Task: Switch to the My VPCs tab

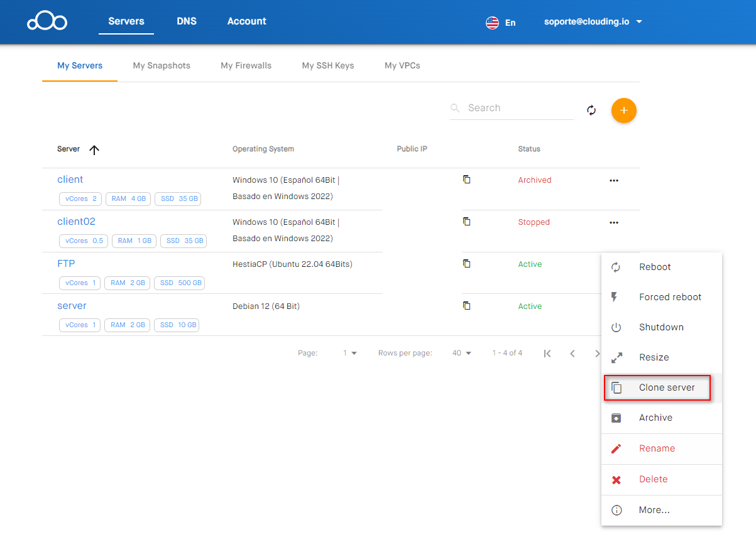Action: (x=402, y=65)
